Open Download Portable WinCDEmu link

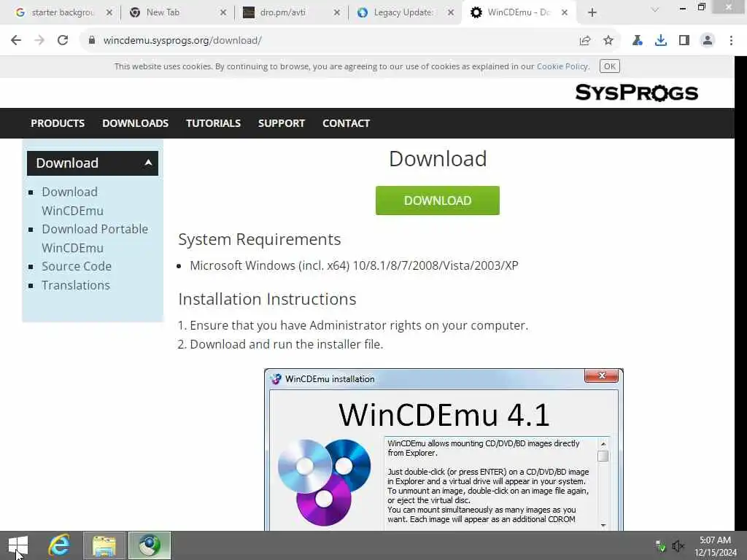point(95,238)
